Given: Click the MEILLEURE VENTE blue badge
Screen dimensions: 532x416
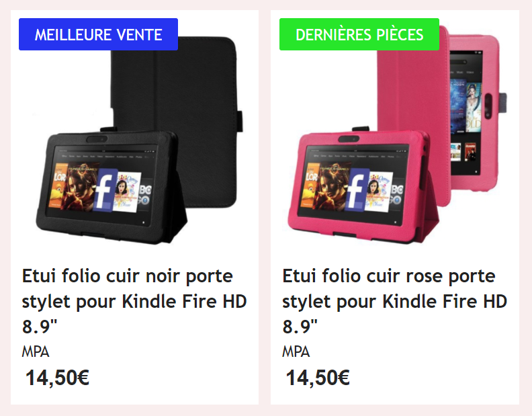Looking at the screenshot, I should tap(98, 34).
